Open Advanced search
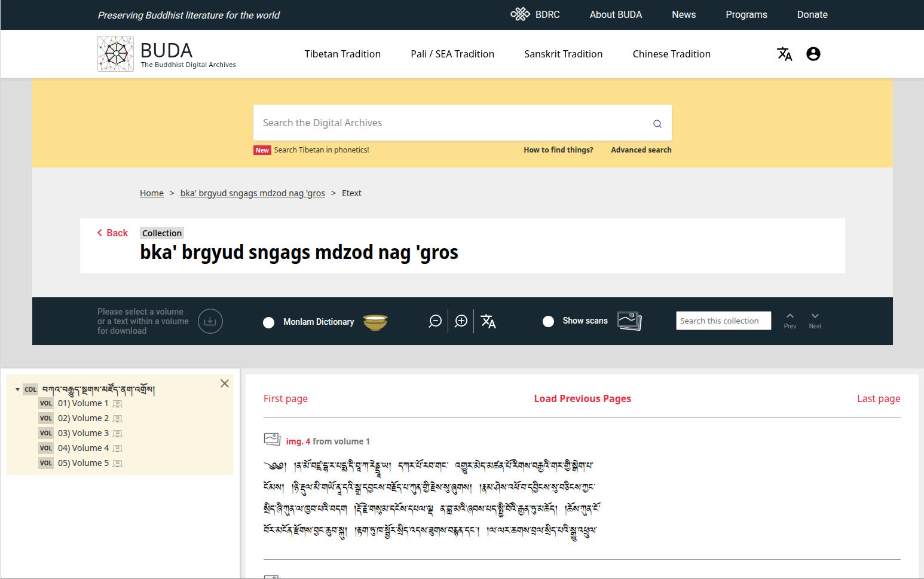This screenshot has width=924, height=579. 641,150
